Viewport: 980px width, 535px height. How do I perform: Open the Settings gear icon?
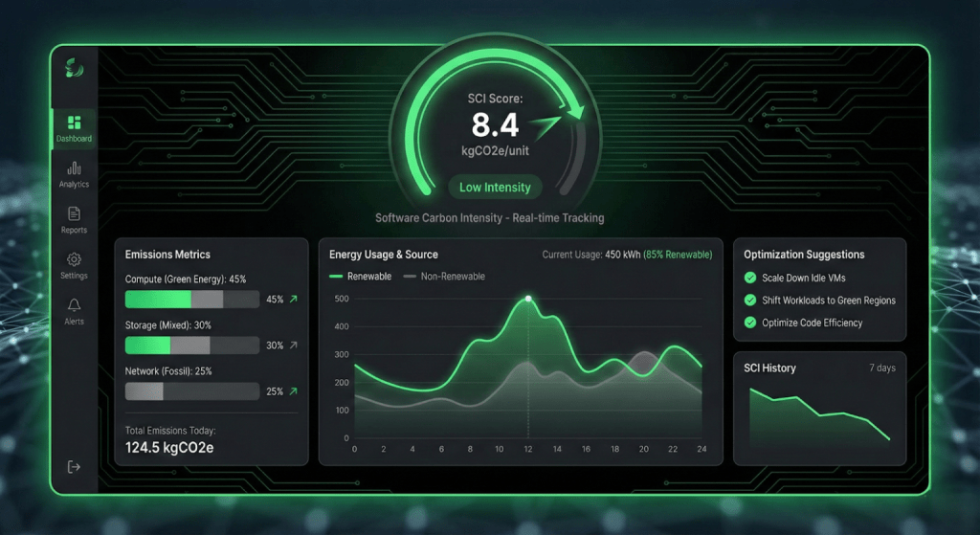75,258
